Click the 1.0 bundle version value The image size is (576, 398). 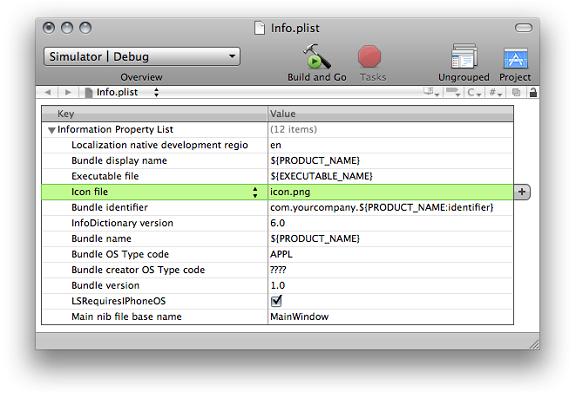(278, 285)
